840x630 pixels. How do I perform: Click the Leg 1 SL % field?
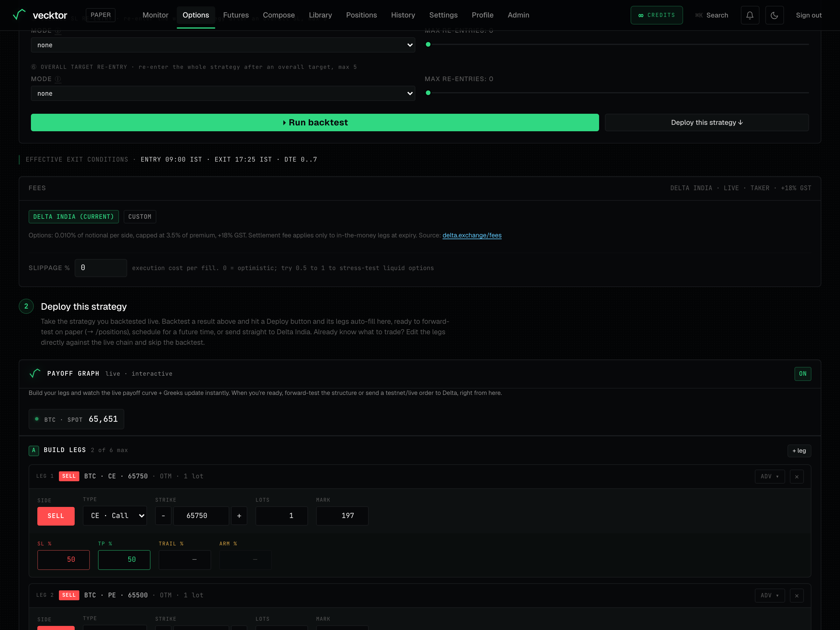click(x=63, y=560)
